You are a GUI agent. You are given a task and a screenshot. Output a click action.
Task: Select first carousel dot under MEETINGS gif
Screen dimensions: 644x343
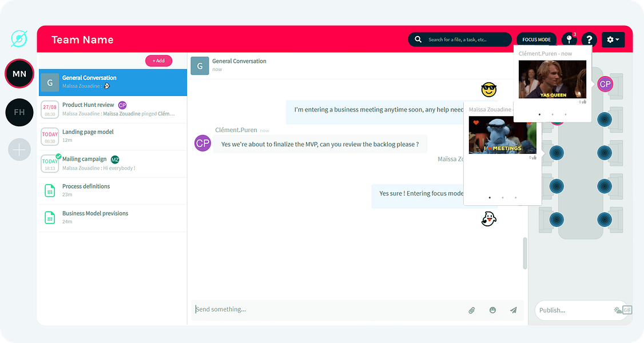click(490, 197)
